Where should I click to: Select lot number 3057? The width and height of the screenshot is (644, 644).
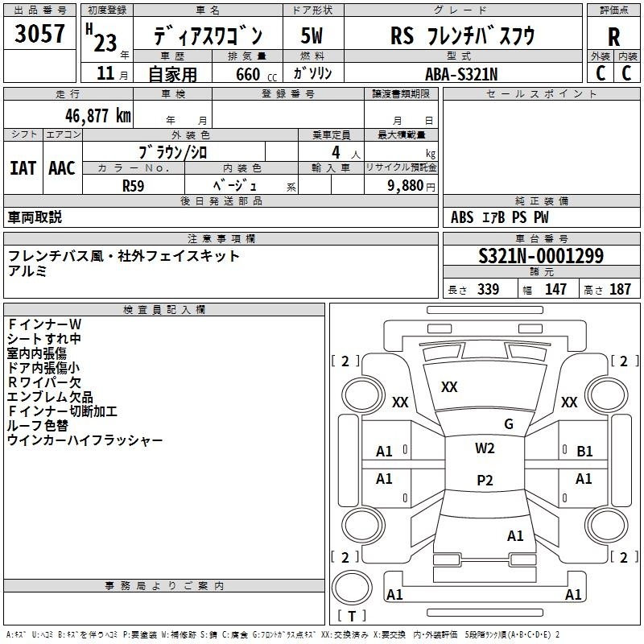point(40,35)
